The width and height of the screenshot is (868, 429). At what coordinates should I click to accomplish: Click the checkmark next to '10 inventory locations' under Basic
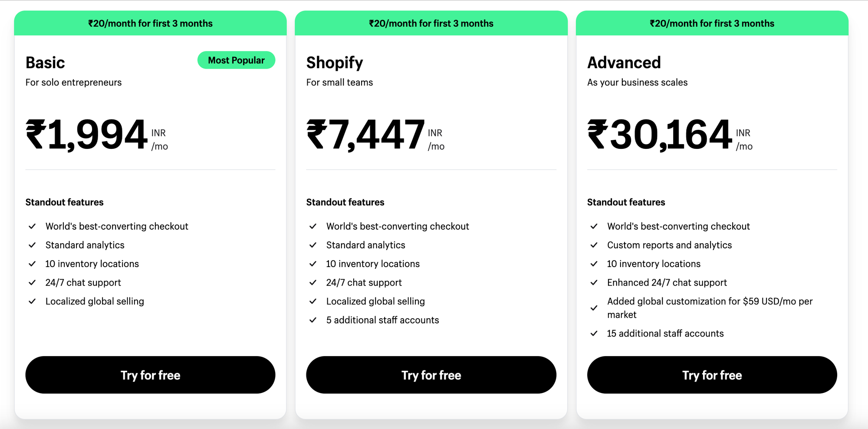tap(32, 264)
